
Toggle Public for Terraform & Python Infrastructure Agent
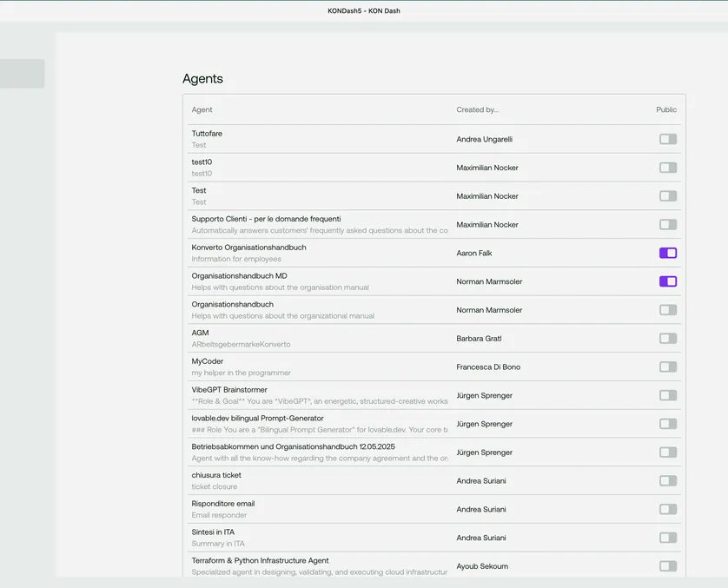(667, 566)
